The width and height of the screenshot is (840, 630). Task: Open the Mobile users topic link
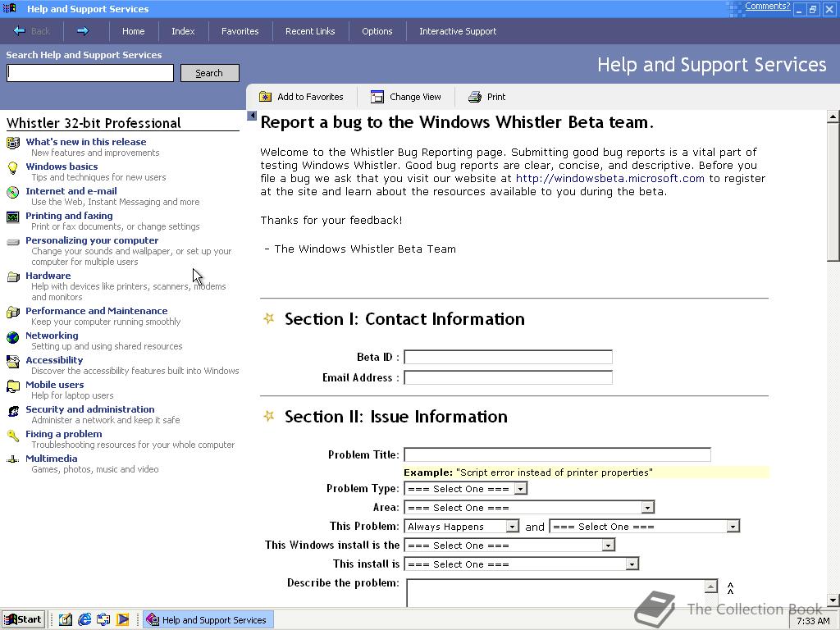coord(55,385)
